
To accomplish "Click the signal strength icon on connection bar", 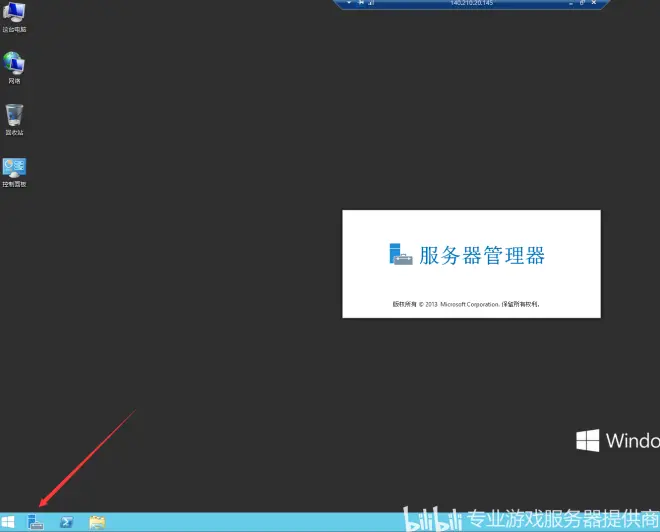I will 371,3.
